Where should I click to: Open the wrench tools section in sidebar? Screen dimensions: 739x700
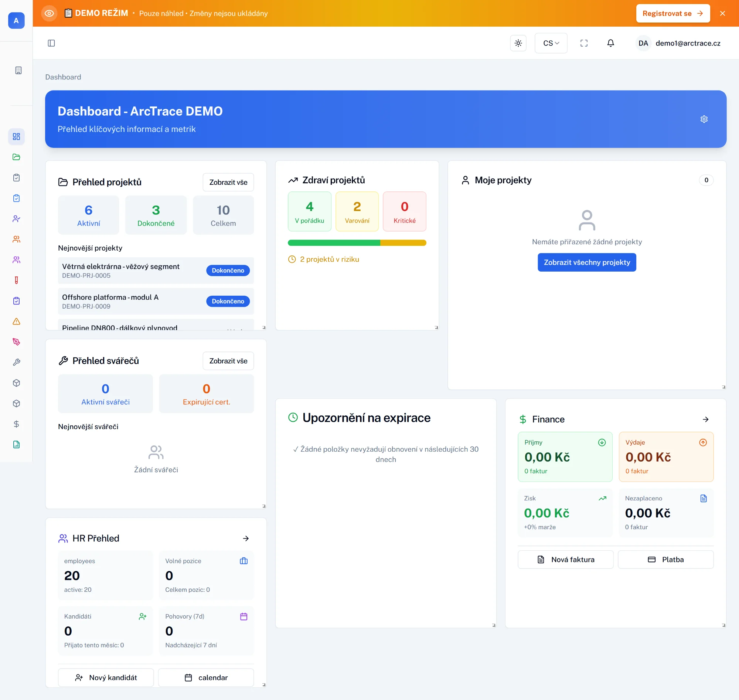point(16,361)
